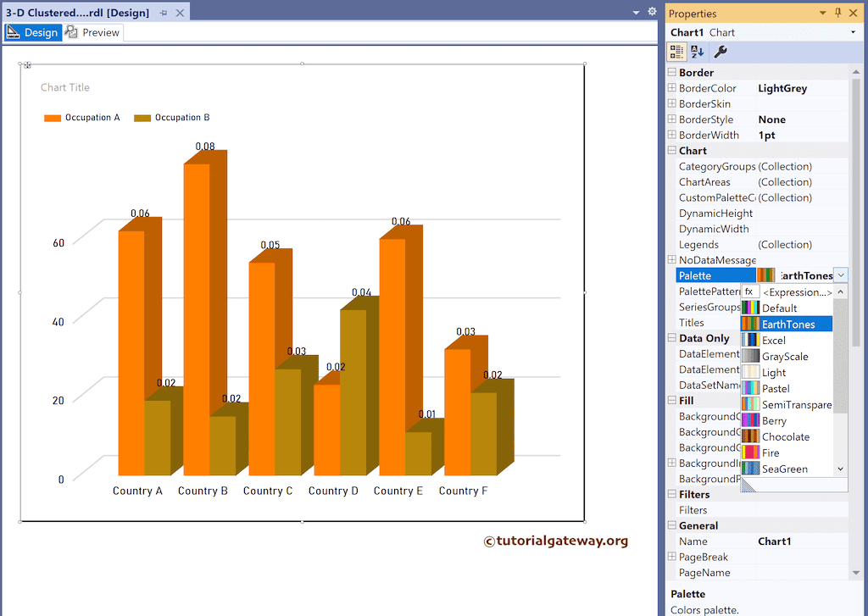Click the Properties panel scroll up arrow

pos(856,73)
